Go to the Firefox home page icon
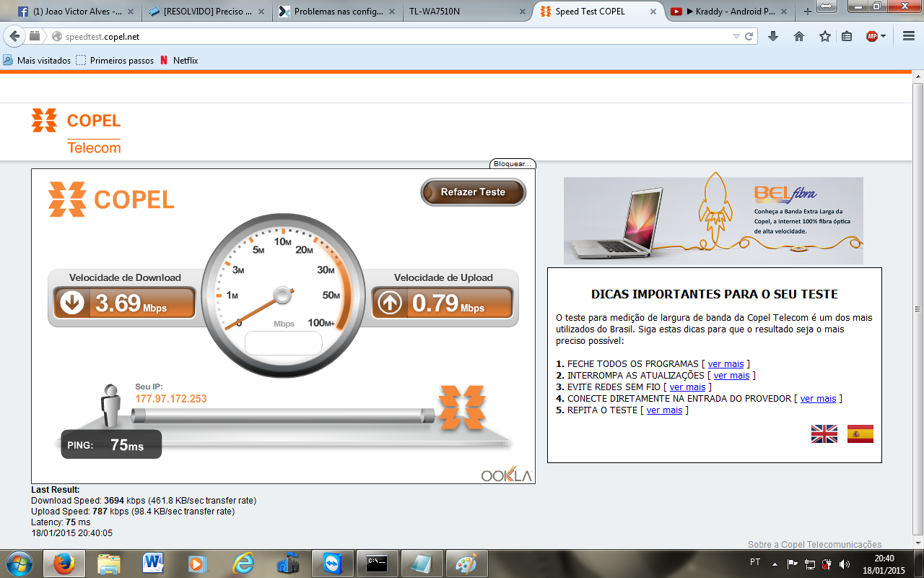924x578 pixels. click(x=799, y=36)
